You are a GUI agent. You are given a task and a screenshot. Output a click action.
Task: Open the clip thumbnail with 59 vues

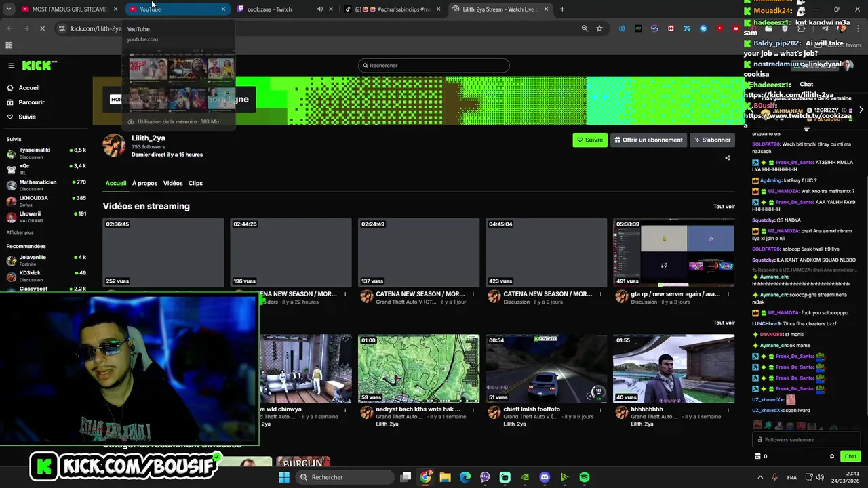(418, 369)
